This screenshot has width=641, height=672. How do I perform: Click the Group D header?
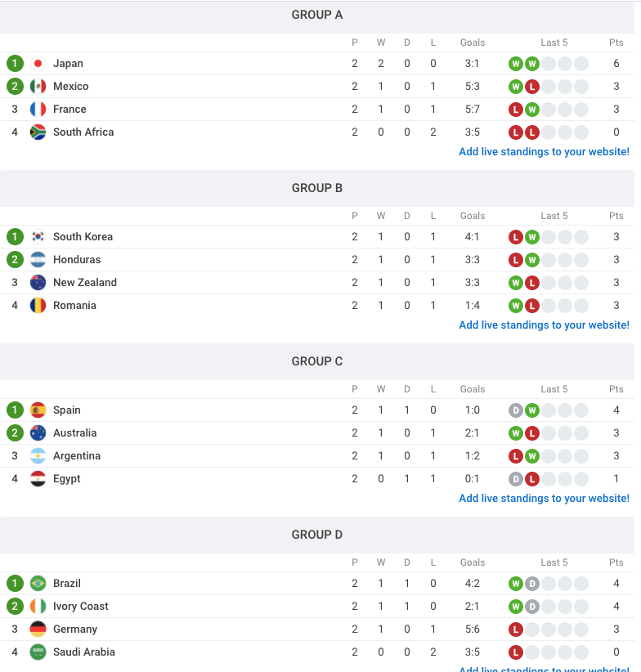(x=317, y=534)
